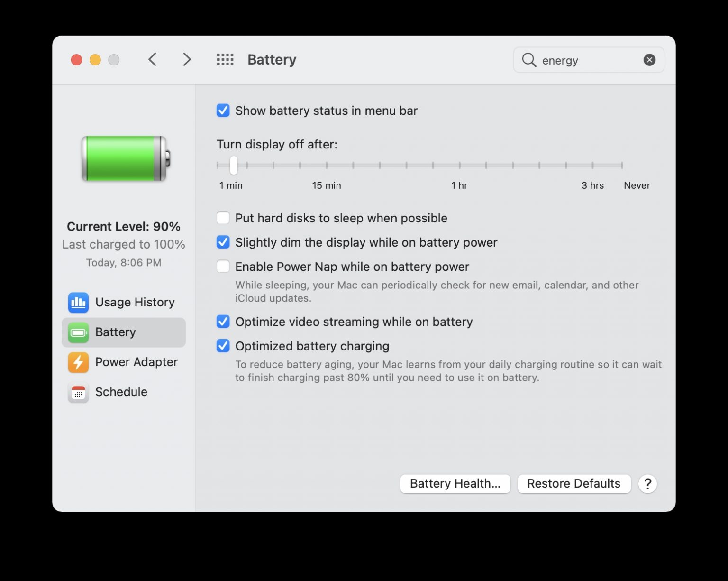Show all preferences via grid icon
This screenshot has height=581, width=728.
point(225,60)
